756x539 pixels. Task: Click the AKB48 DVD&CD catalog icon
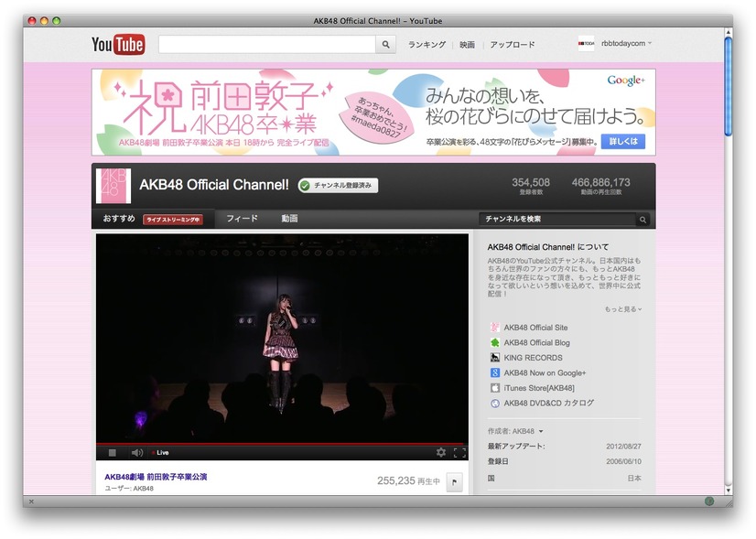pyautogui.click(x=494, y=404)
